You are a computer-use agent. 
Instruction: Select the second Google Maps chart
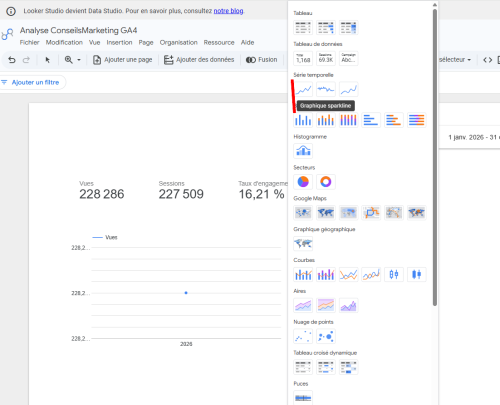tap(326, 213)
